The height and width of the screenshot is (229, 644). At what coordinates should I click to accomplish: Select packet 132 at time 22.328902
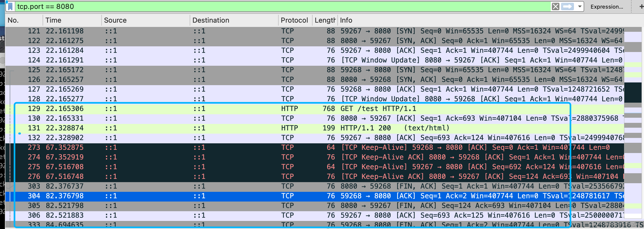coord(315,138)
